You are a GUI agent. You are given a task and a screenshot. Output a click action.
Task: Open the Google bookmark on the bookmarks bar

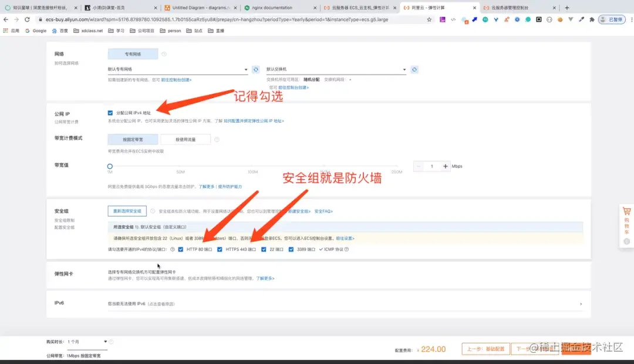pyautogui.click(x=35, y=31)
